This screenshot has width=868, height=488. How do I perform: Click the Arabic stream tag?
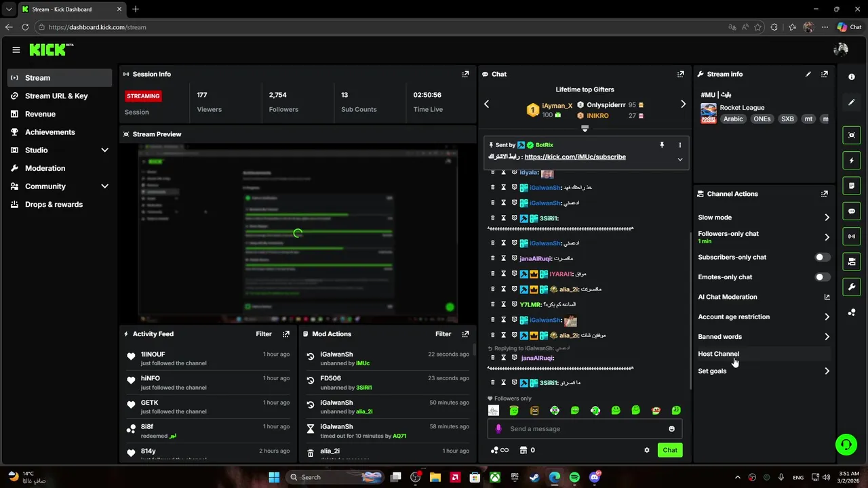[733, 119]
